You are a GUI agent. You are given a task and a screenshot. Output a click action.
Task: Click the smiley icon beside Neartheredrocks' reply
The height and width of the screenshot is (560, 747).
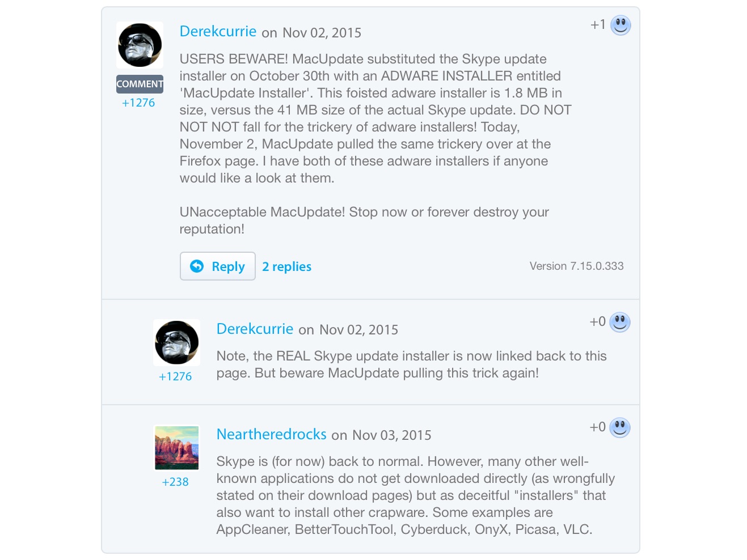point(620,427)
